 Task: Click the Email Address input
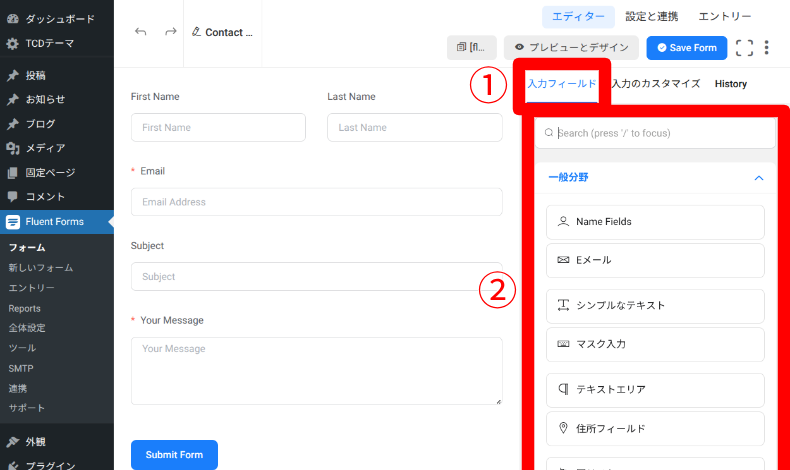pyautogui.click(x=316, y=202)
